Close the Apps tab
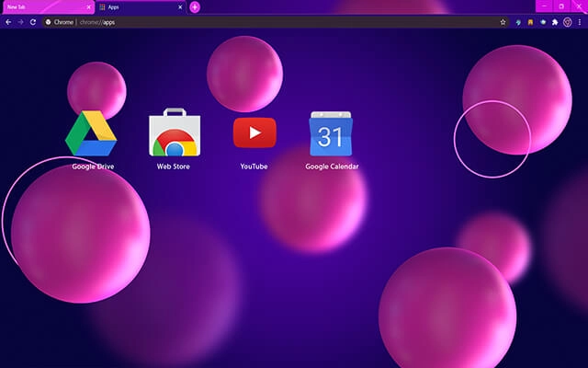588x368 pixels. click(180, 7)
